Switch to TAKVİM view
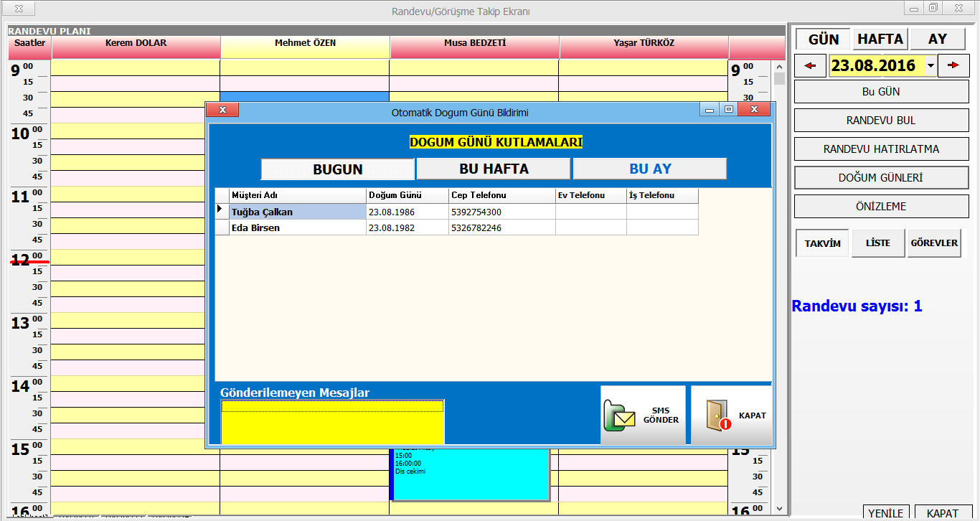The image size is (980, 521). [x=822, y=243]
